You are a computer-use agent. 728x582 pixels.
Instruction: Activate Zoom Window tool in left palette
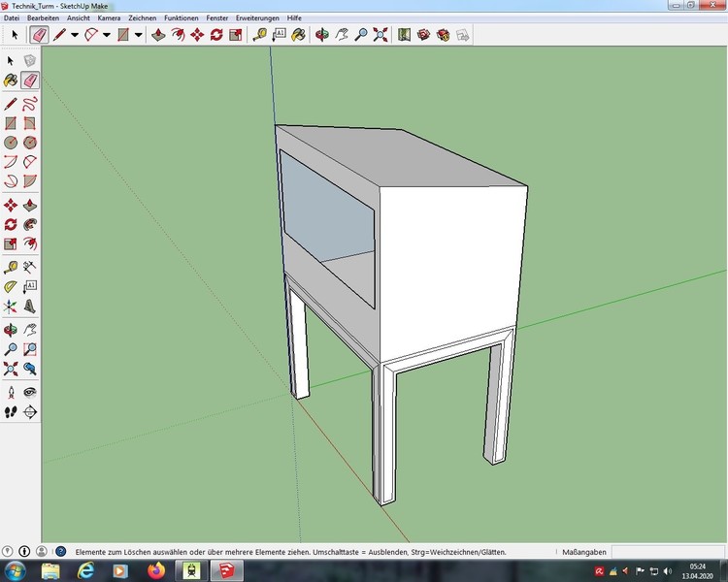[30, 349]
